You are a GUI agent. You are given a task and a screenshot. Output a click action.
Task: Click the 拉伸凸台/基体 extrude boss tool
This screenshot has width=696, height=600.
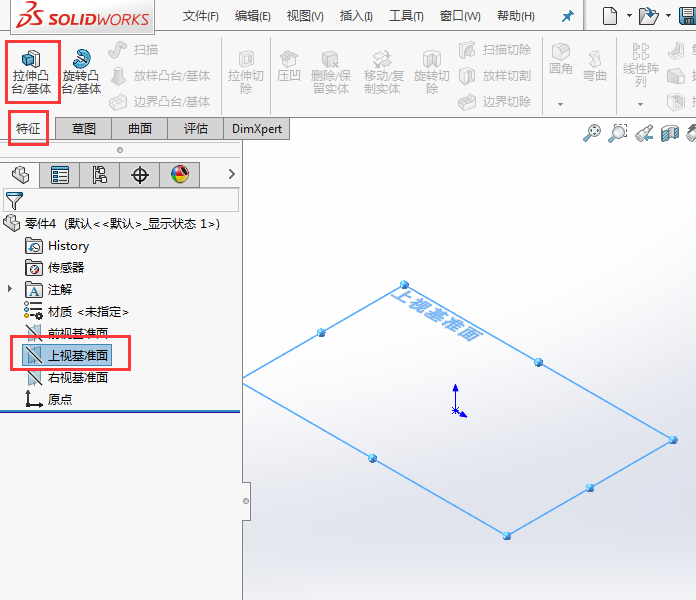click(32, 71)
